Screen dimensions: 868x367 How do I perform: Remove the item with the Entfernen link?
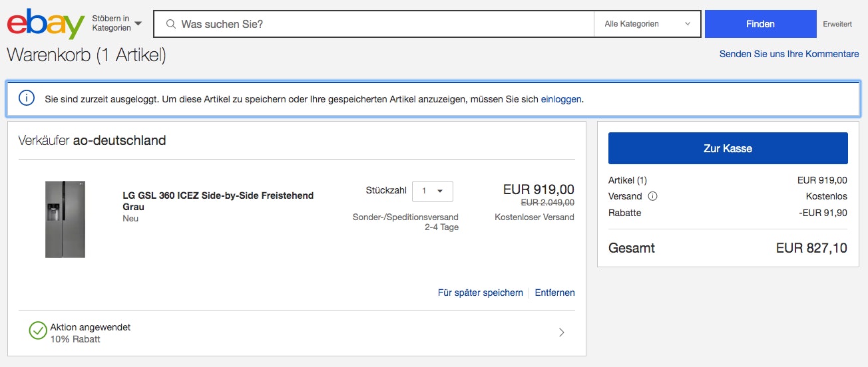tap(554, 293)
